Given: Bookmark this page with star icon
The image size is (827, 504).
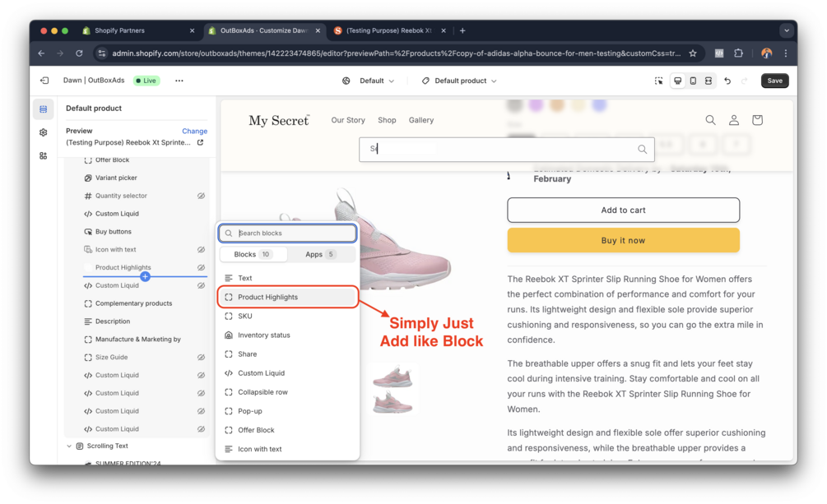Looking at the screenshot, I should click(x=693, y=53).
